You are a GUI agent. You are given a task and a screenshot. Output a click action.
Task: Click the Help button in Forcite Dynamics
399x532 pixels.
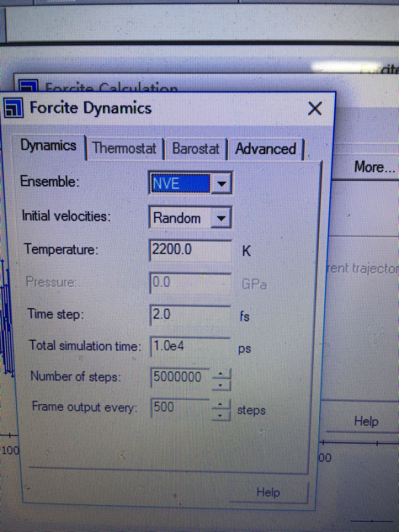coord(268,492)
